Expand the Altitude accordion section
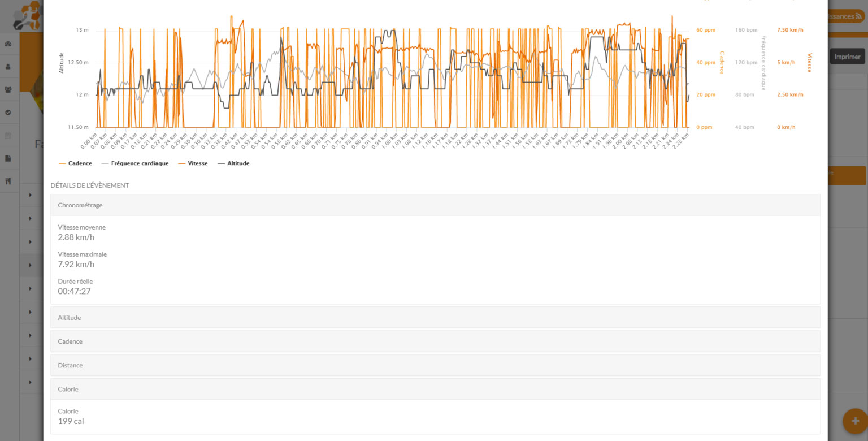The height and width of the screenshot is (441, 868). (435, 318)
